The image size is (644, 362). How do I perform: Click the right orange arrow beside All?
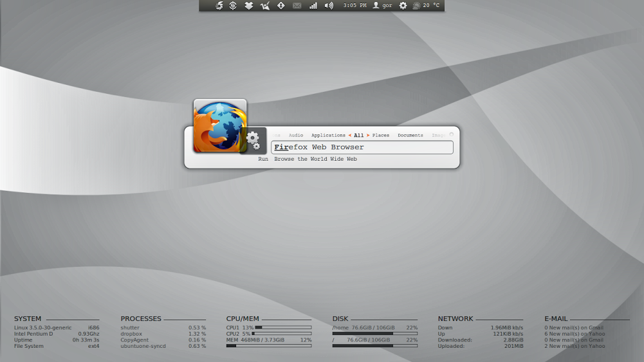368,135
